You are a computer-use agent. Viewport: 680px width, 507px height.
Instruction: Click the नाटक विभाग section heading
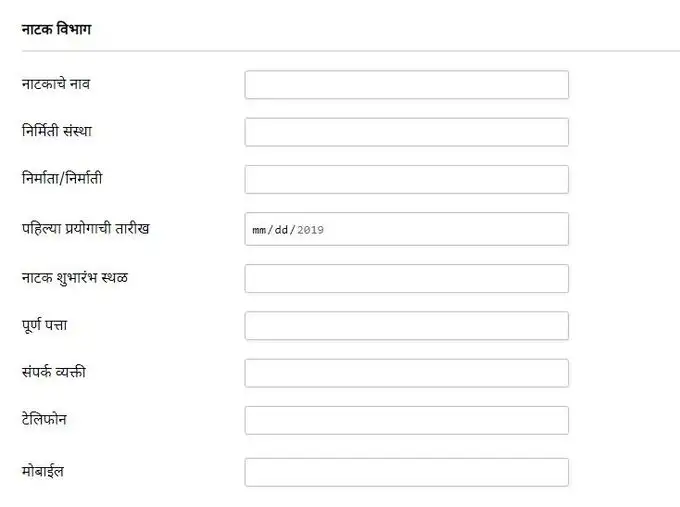click(x=57, y=28)
